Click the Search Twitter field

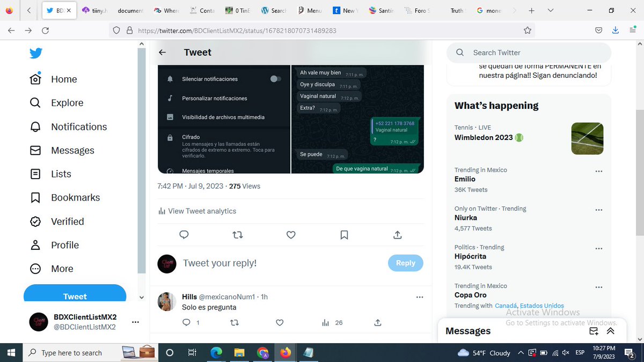(529, 53)
